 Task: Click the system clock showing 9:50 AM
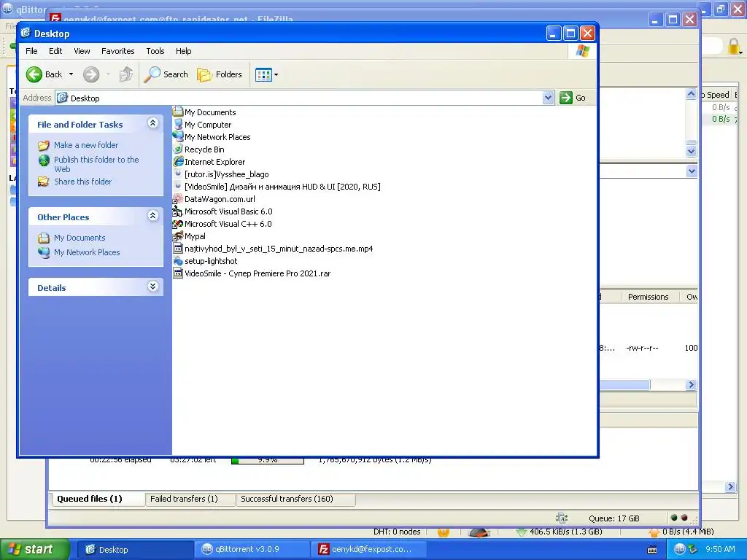(x=720, y=549)
